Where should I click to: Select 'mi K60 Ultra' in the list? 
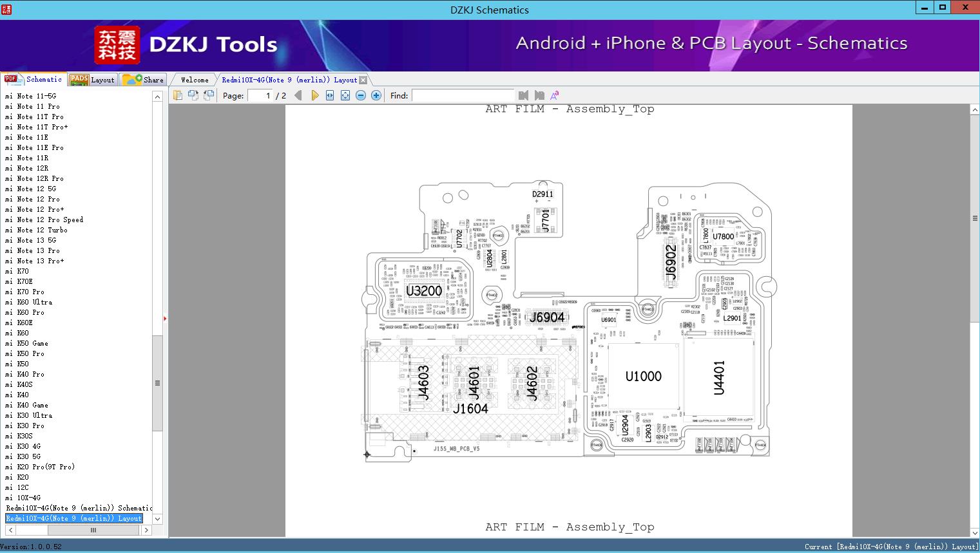(x=28, y=302)
